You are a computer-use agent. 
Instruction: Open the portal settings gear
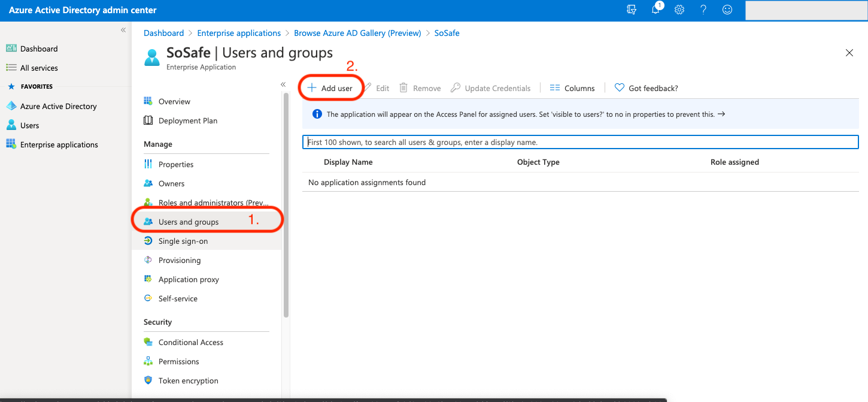click(679, 10)
